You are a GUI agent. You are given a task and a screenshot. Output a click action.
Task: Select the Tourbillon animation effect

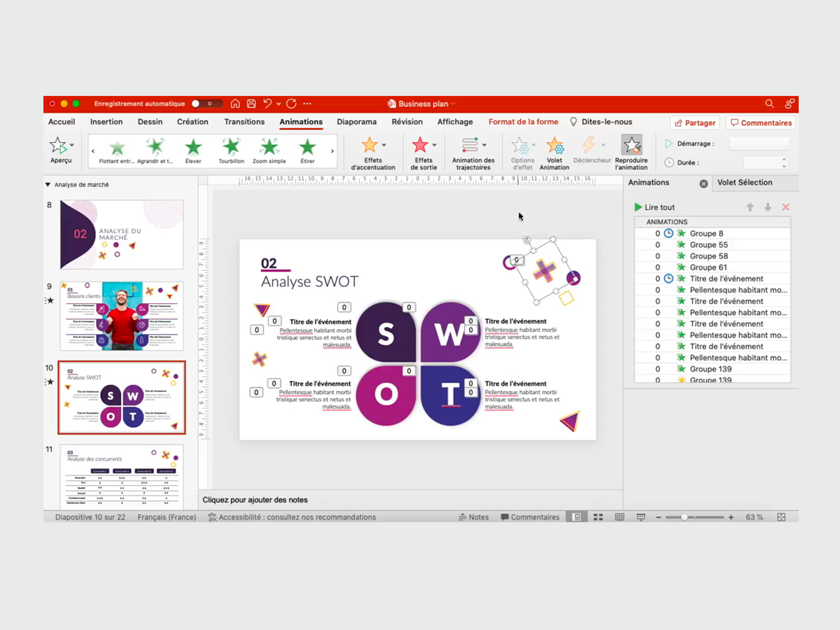[x=231, y=147]
